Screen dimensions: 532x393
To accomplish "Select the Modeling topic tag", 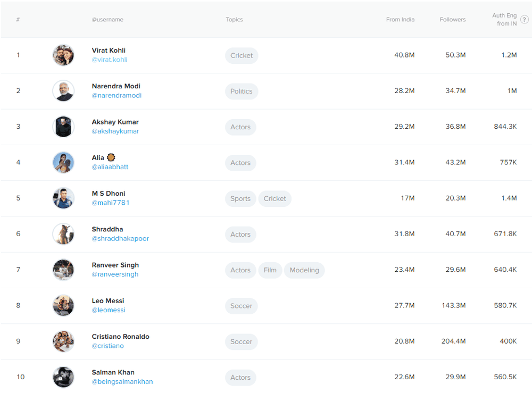I will point(304,270).
